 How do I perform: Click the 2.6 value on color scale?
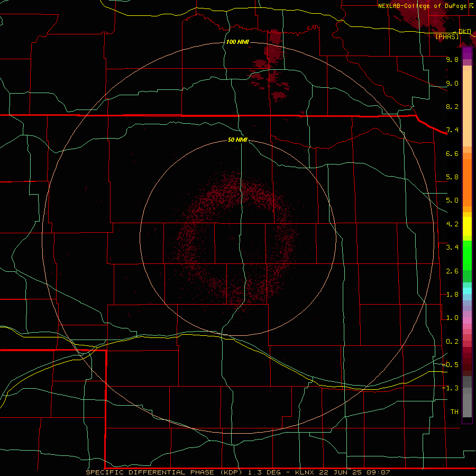452,271
